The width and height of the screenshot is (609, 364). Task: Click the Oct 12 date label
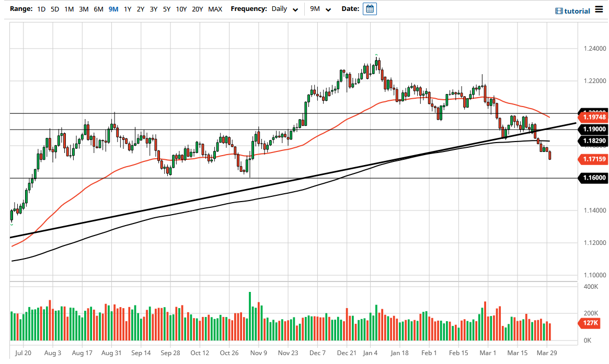click(200, 353)
